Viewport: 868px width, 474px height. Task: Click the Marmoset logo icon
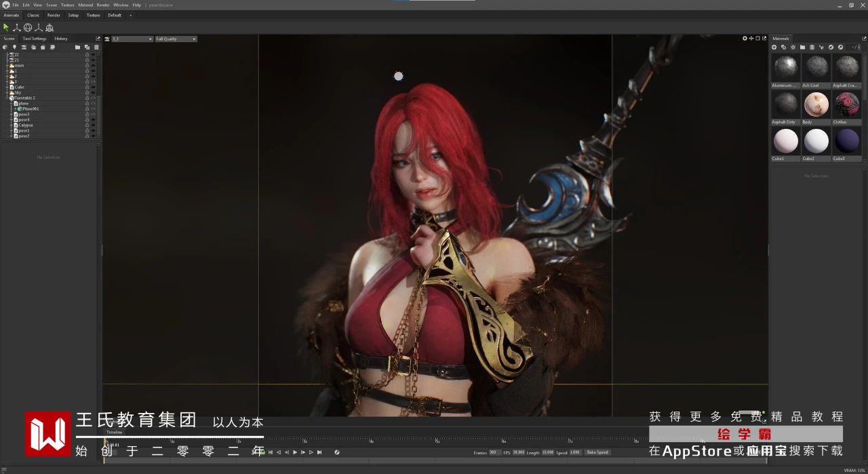click(x=5, y=5)
